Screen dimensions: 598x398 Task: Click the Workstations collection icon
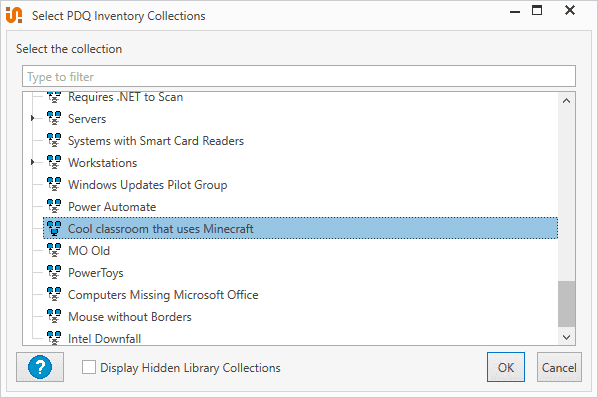pyautogui.click(x=54, y=162)
